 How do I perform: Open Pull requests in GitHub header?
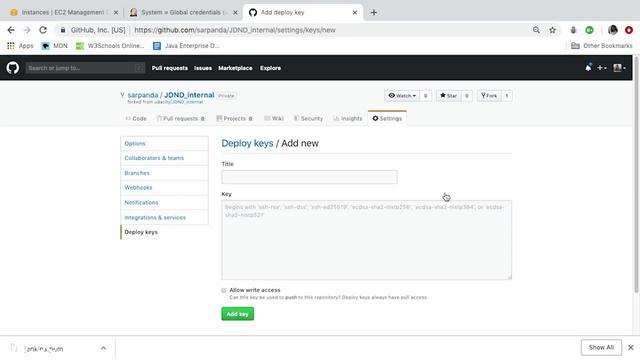pos(170,68)
